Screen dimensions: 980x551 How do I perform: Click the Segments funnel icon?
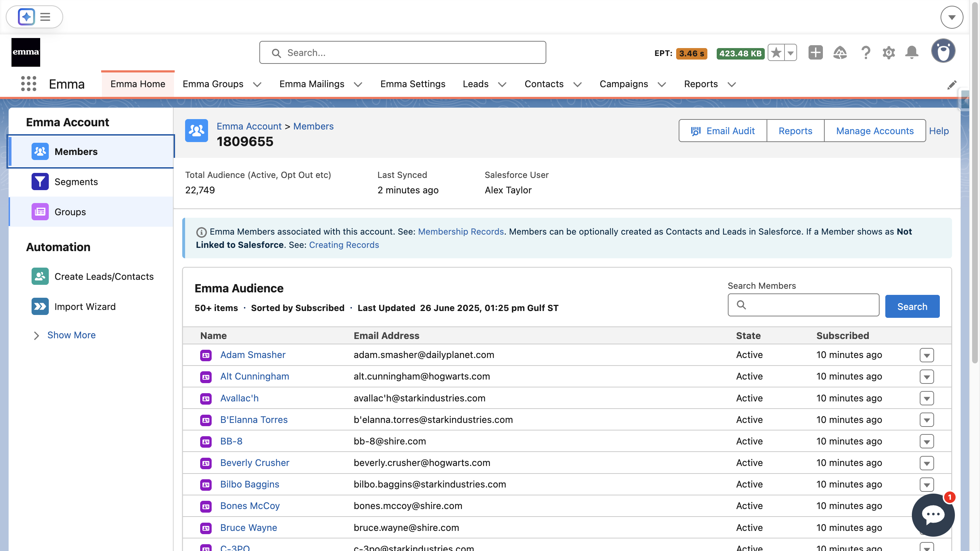pyautogui.click(x=40, y=182)
